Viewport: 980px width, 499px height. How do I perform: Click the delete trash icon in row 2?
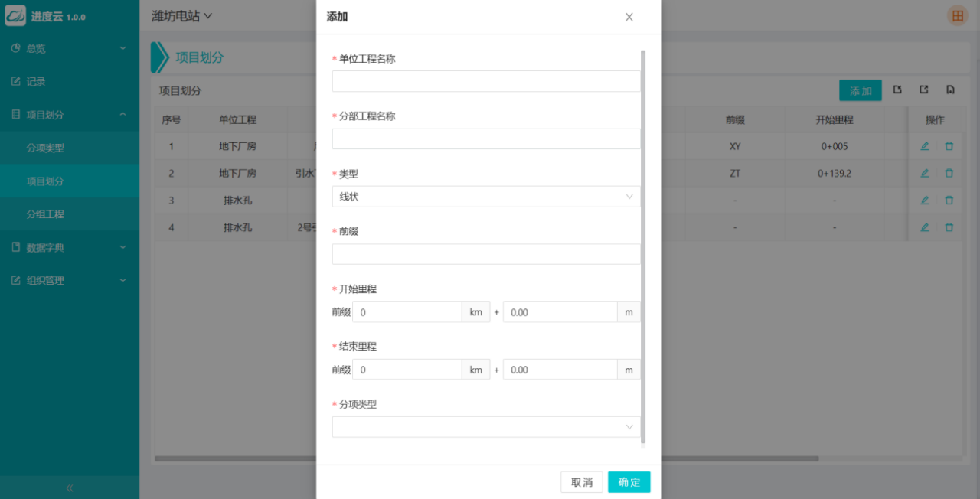pos(949,174)
